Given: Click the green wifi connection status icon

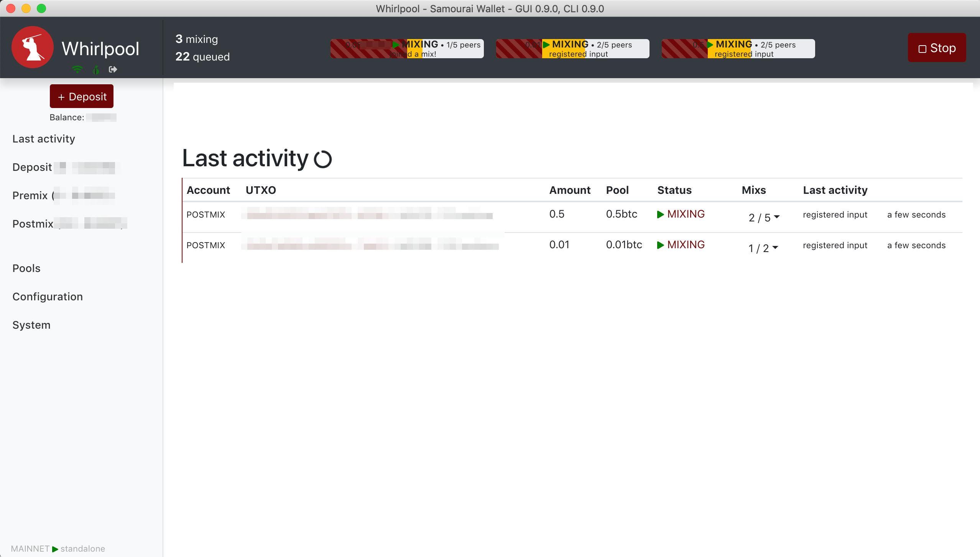Looking at the screenshot, I should click(77, 69).
